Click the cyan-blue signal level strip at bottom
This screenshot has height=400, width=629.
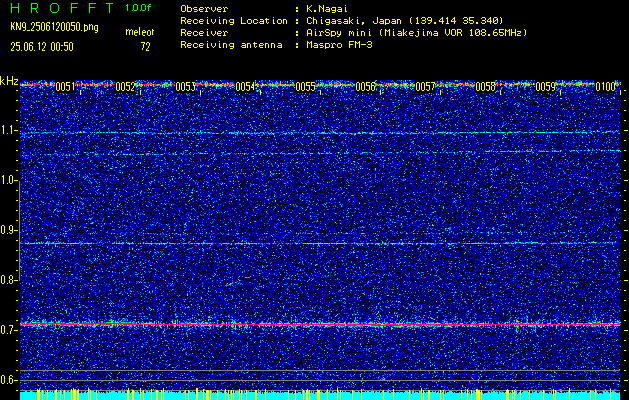point(320,395)
